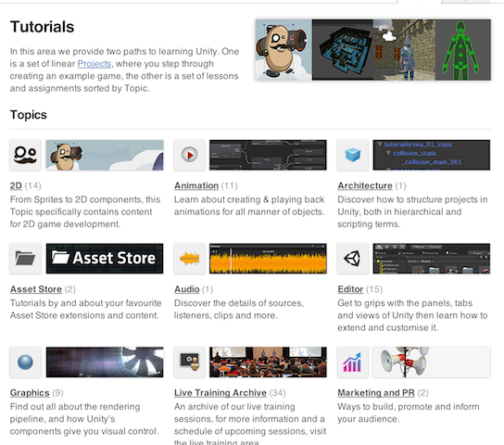Open the Editor topic link

pyautogui.click(x=350, y=289)
